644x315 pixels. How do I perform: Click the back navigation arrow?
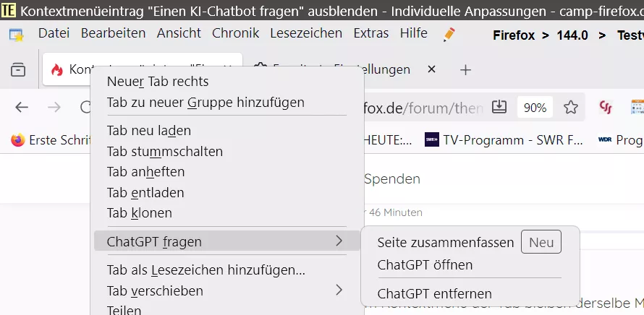click(22, 108)
